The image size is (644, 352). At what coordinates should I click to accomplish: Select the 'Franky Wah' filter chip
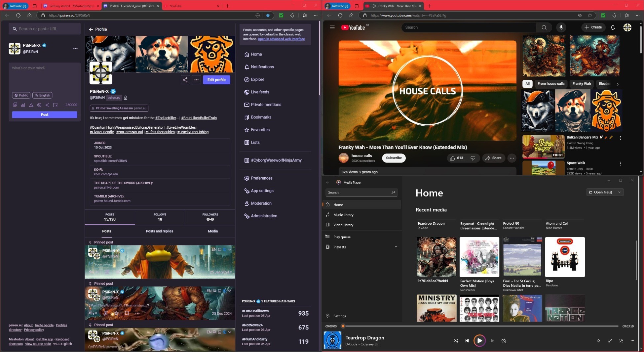582,84
